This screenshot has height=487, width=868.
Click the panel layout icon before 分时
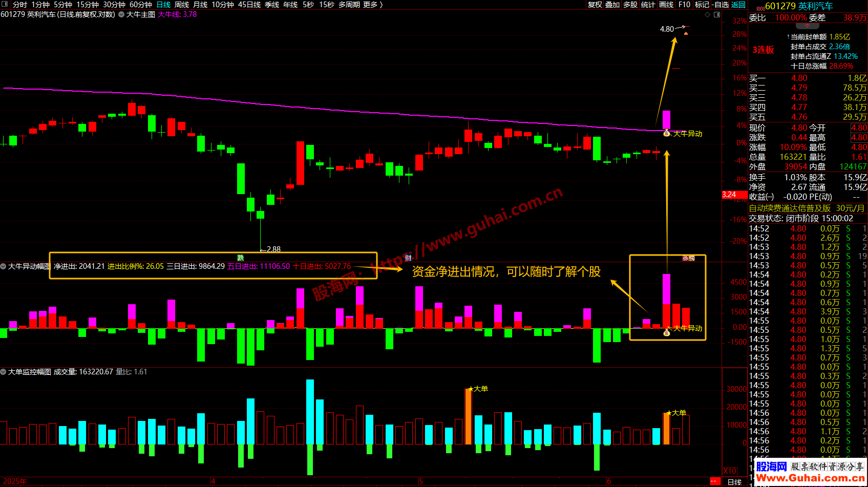coord(5,4)
